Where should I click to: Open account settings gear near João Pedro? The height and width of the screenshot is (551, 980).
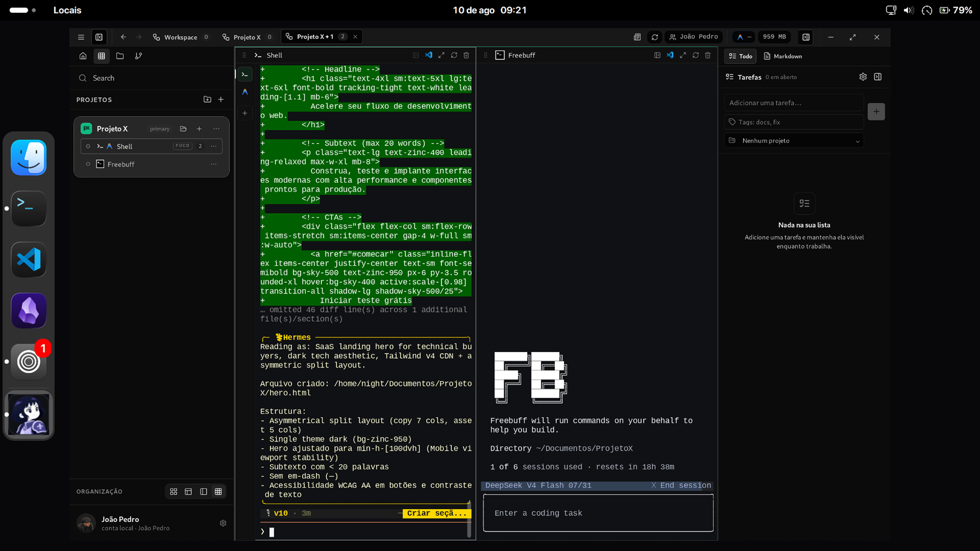click(223, 523)
